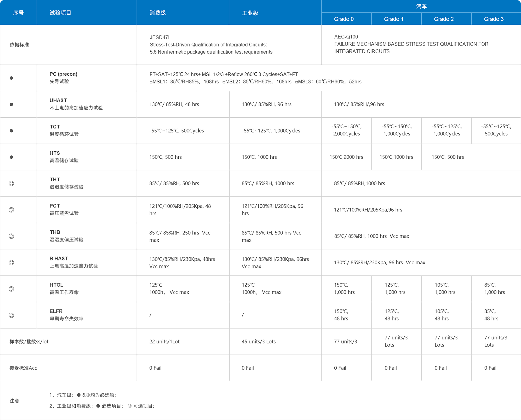521x420 pixels.
Task: Click the 汽车 header cell
Action: [421, 6]
